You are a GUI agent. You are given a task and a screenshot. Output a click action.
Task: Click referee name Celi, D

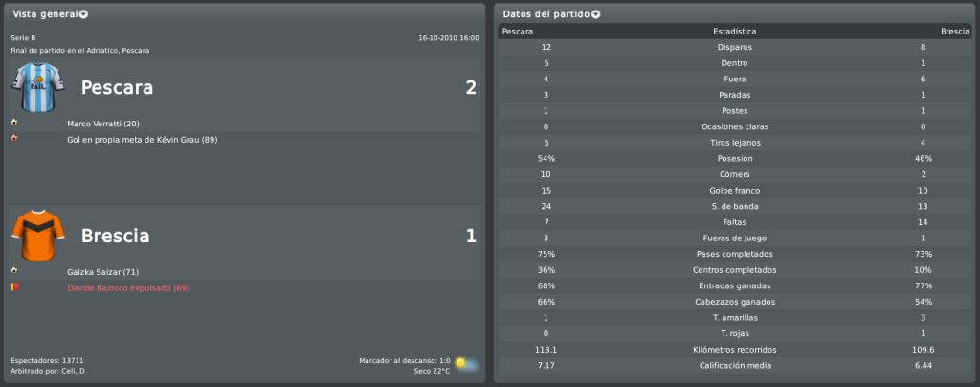point(71,372)
